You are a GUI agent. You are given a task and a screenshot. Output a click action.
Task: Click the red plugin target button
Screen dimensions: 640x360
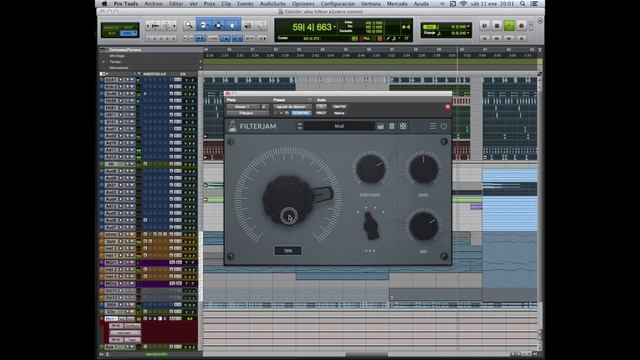(448, 107)
